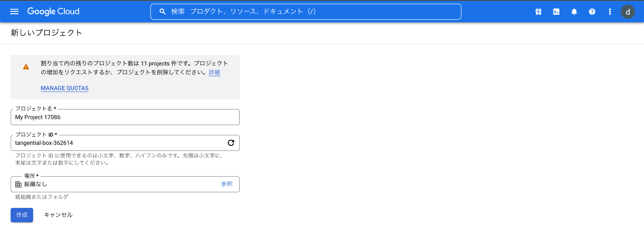Click the organization building icon
Screen dimensions: 644x236
18,184
